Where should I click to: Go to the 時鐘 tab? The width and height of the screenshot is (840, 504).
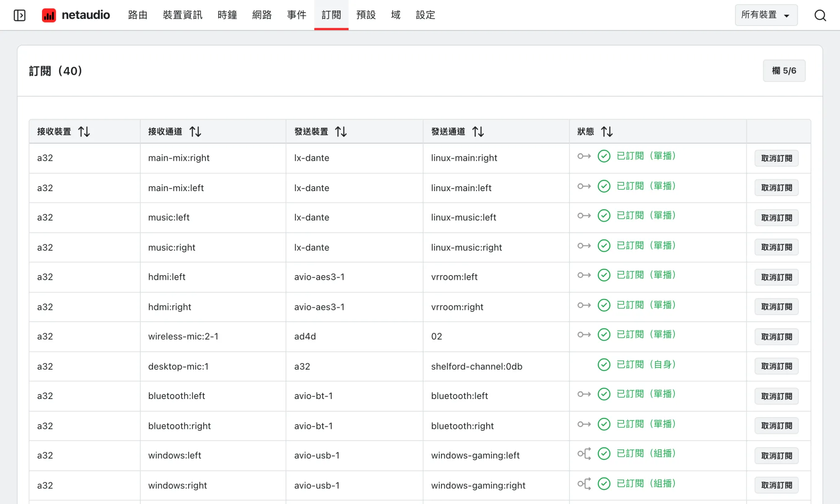click(227, 15)
